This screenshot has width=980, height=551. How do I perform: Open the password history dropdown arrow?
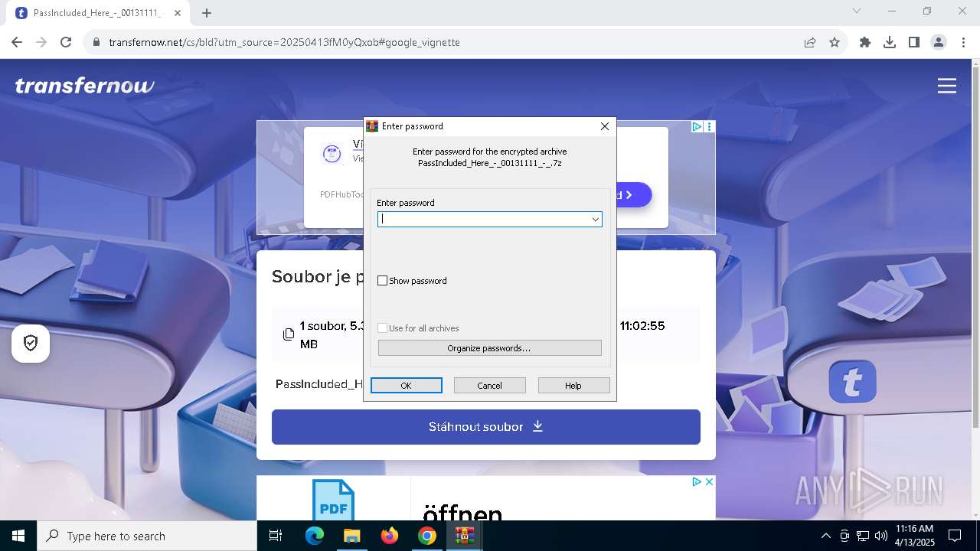coord(595,220)
